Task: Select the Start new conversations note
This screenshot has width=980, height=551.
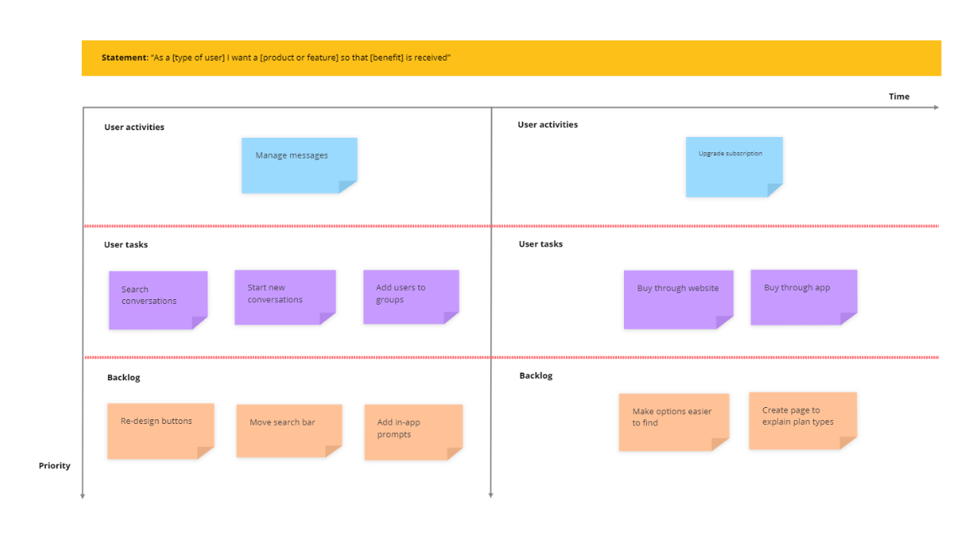Action: 286,297
